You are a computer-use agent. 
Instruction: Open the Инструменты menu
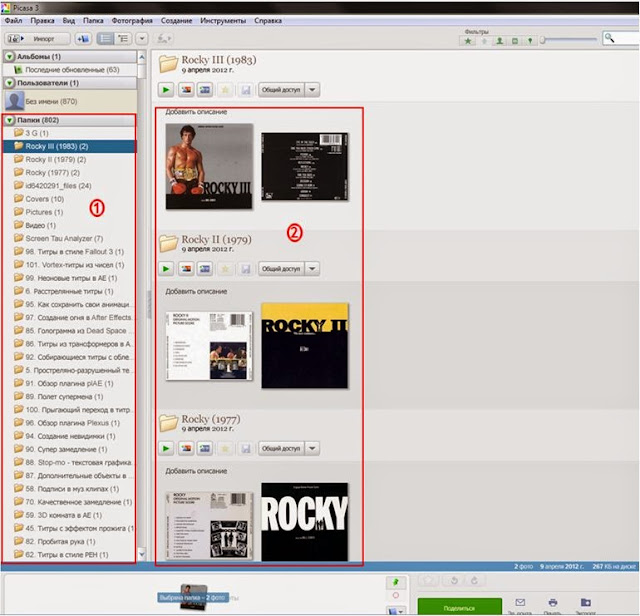[223, 20]
